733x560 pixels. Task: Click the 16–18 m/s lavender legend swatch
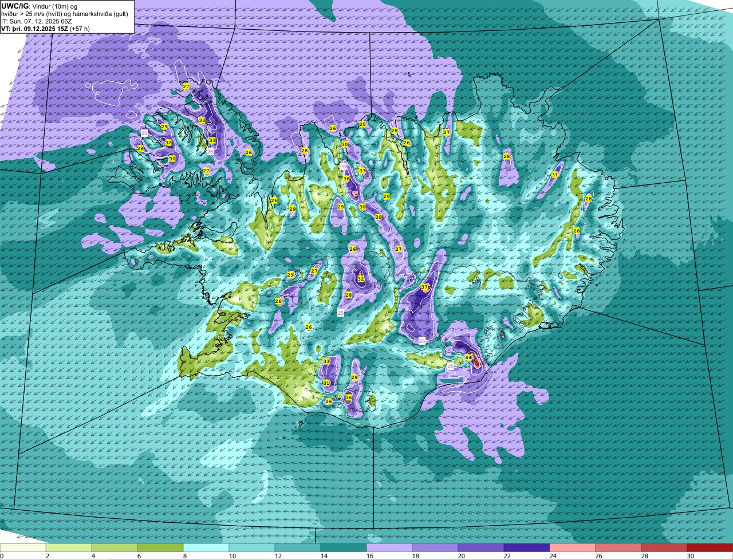tap(389, 548)
